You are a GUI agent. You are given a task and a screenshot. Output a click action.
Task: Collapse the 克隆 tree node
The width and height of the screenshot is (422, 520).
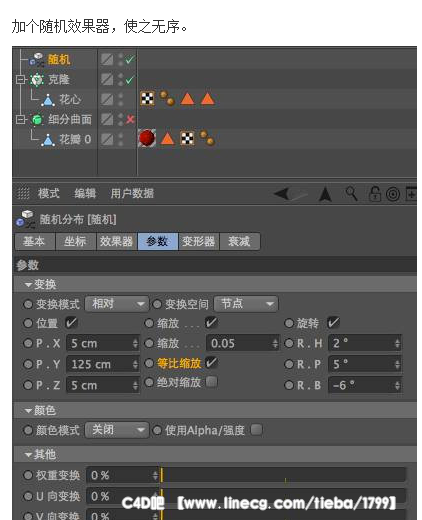20,79
